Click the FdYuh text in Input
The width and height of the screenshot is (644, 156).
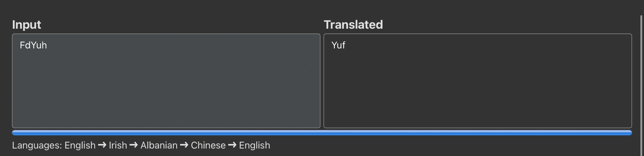33,45
